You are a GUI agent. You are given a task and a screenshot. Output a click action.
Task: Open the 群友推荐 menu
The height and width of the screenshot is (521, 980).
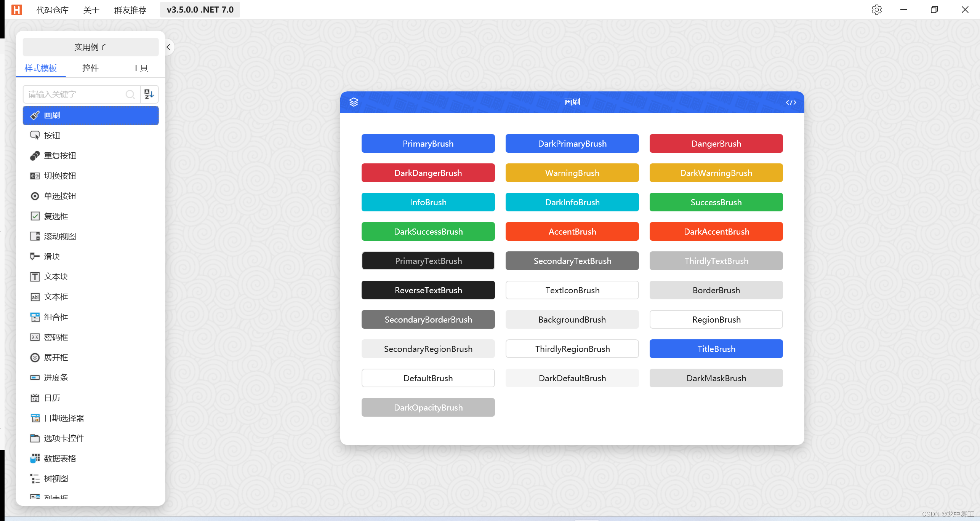(x=130, y=10)
